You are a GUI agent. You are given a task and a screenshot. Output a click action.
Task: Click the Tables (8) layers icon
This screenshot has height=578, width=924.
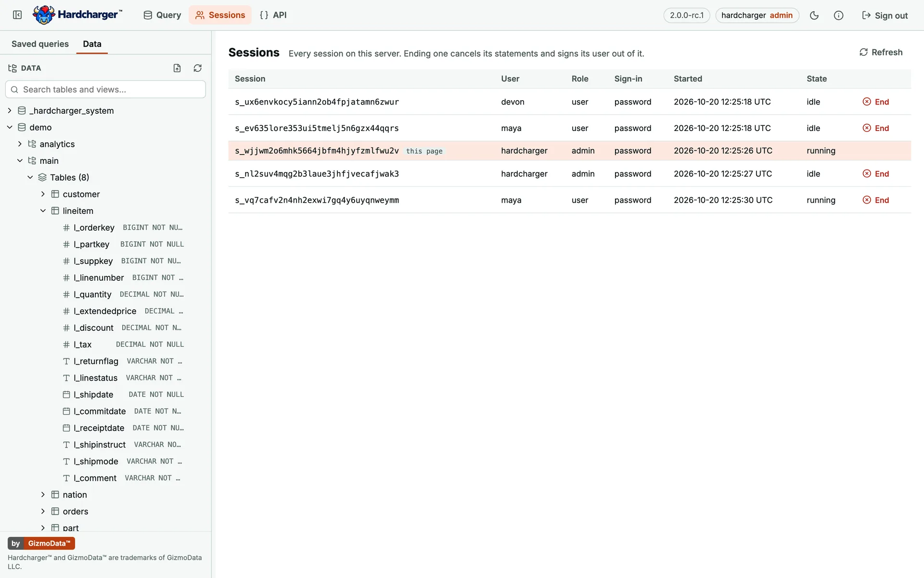[42, 177]
